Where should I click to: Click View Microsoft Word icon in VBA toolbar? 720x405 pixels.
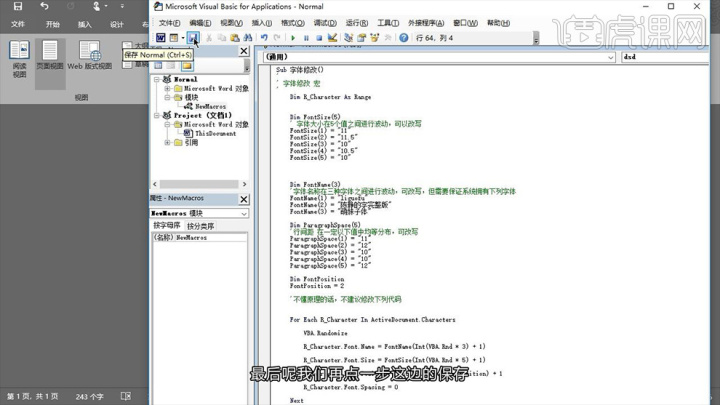[x=160, y=38]
